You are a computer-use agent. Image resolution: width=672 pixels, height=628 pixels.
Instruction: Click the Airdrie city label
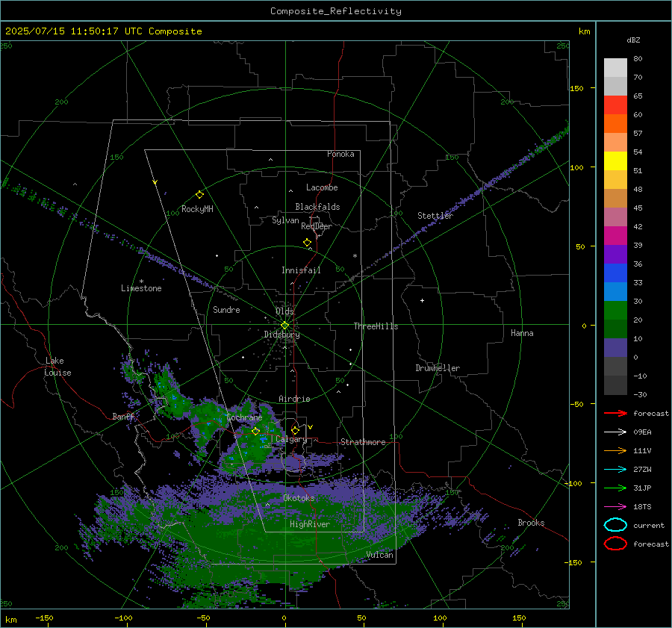(x=294, y=399)
